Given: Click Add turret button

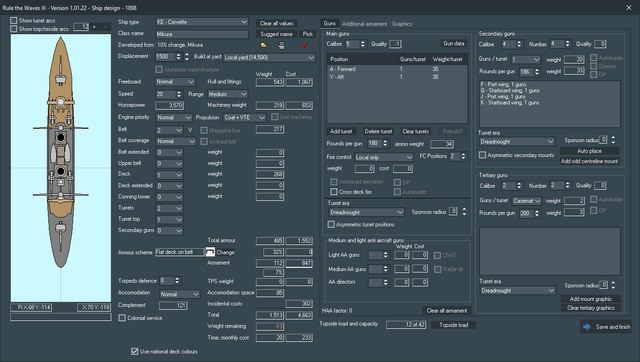Looking at the screenshot, I should (x=341, y=131).
